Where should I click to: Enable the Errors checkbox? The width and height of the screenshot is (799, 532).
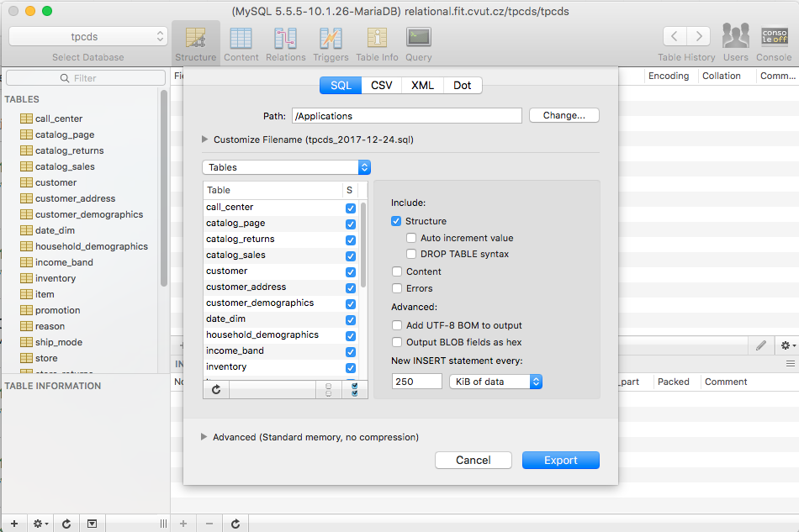click(397, 288)
